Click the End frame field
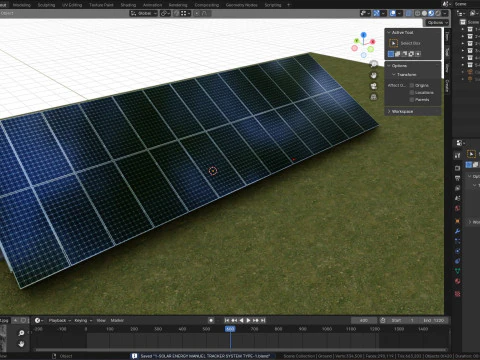The width and height of the screenshot is (480, 360). (x=433, y=320)
